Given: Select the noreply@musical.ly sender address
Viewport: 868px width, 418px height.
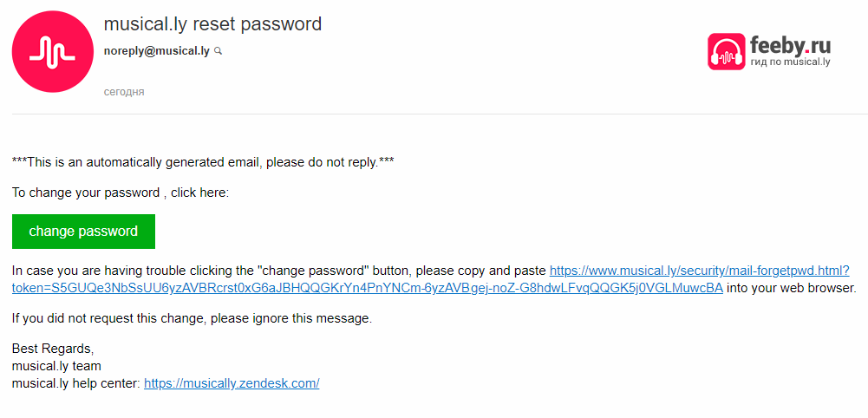Looking at the screenshot, I should (x=156, y=51).
